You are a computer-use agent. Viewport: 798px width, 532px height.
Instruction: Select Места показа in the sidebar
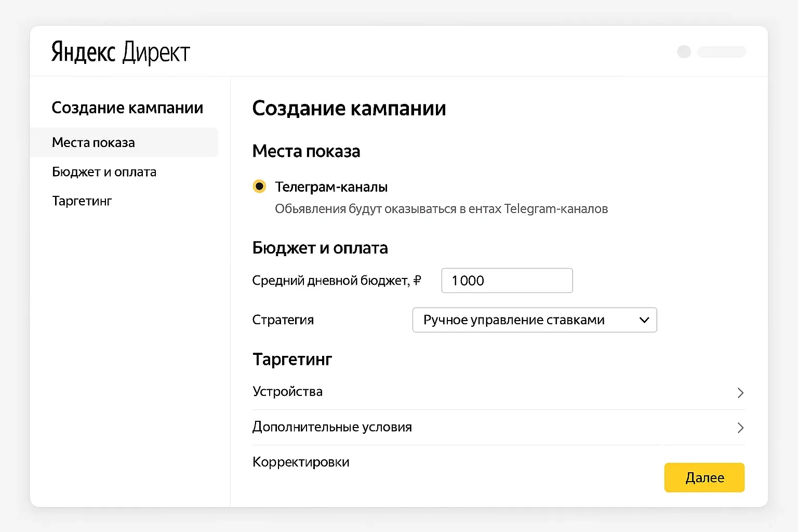pyautogui.click(x=93, y=142)
